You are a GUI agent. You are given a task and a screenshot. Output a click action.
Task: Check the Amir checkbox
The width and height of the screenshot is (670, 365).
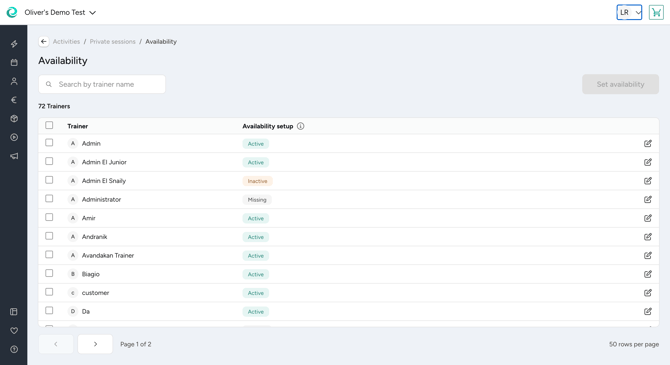coord(49,217)
